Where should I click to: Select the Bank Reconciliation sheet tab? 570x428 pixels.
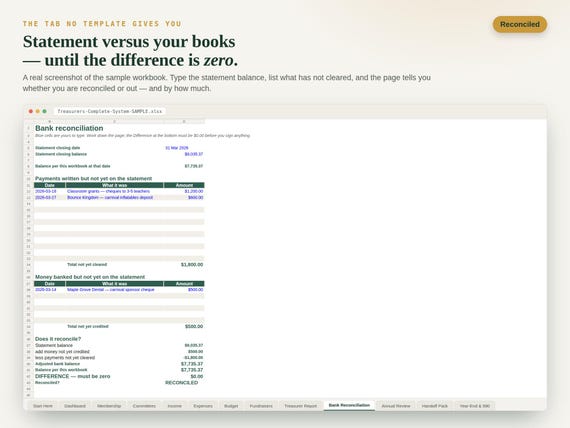(x=349, y=405)
